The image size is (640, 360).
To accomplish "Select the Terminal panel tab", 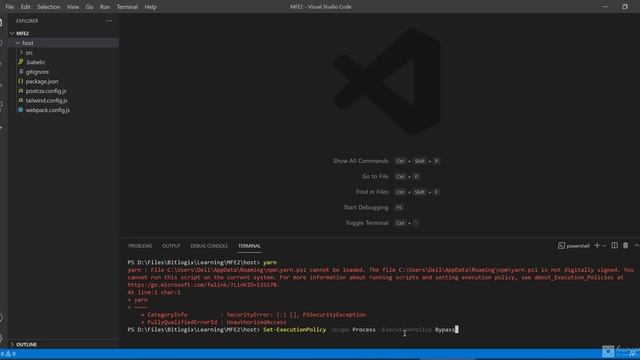I will click(x=249, y=246).
